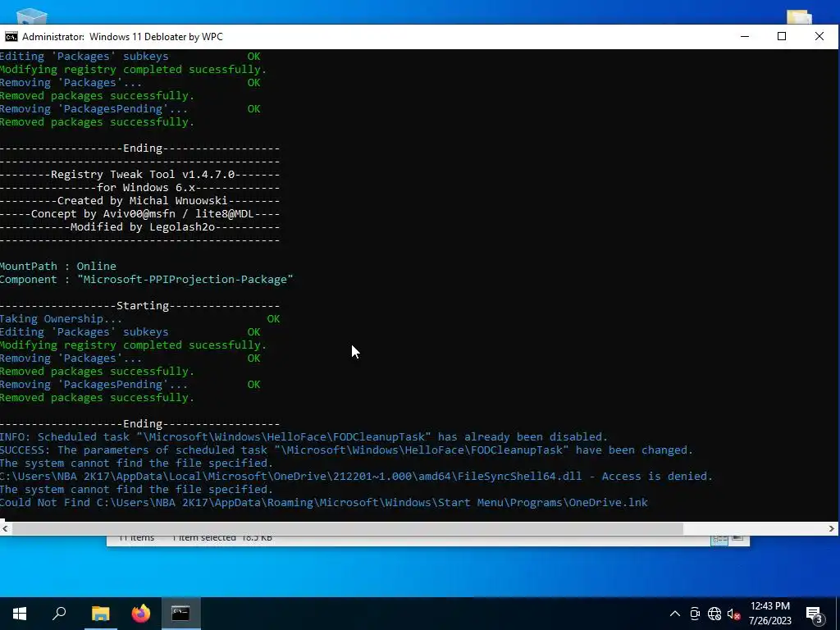
Task: Click the 'SUCCESS: The parameters' line
Action: pyautogui.click(x=347, y=450)
